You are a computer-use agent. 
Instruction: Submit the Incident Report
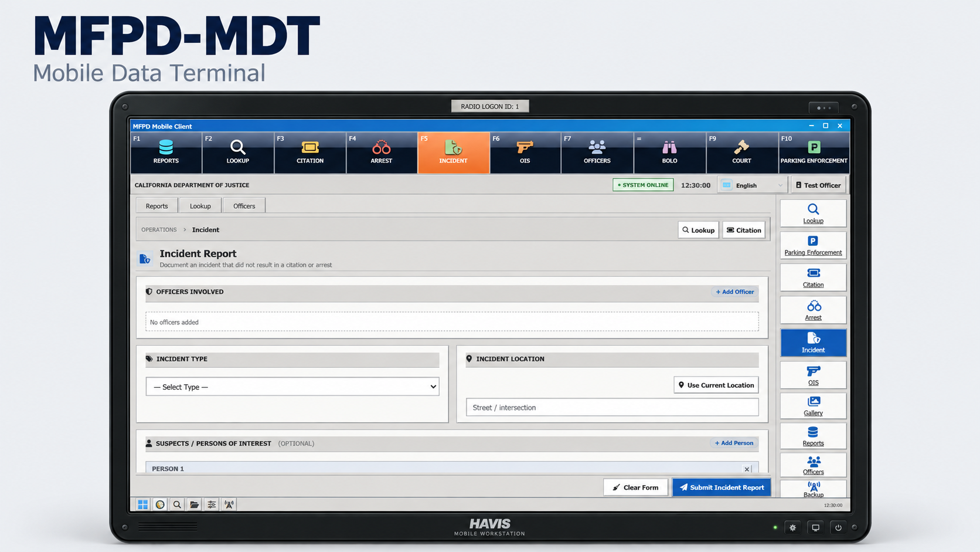point(722,487)
